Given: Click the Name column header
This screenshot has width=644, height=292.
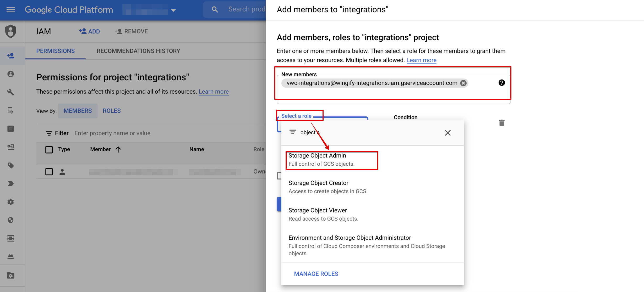Looking at the screenshot, I should click(x=197, y=149).
